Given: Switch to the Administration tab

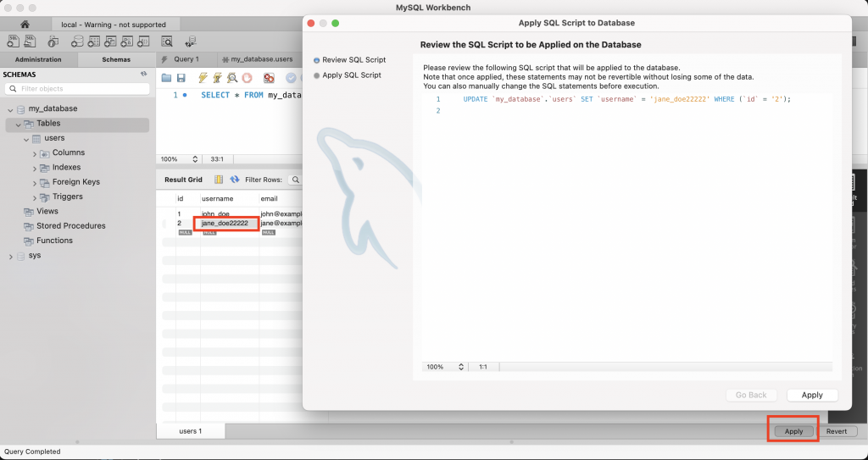Looking at the screenshot, I should (x=38, y=60).
